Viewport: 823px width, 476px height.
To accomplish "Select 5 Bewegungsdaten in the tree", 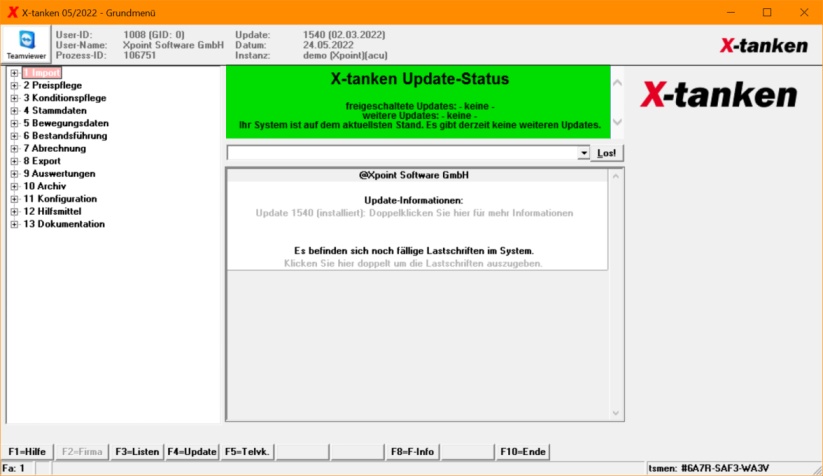I will [66, 123].
